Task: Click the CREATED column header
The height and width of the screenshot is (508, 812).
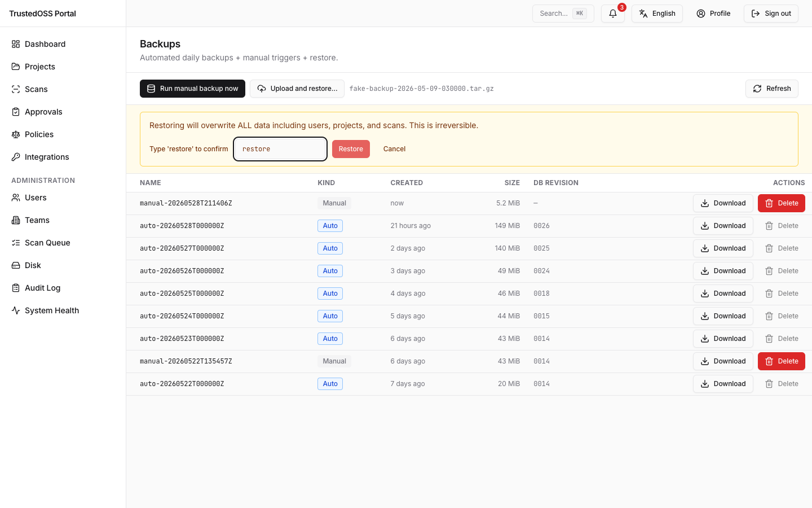Action: click(407, 183)
